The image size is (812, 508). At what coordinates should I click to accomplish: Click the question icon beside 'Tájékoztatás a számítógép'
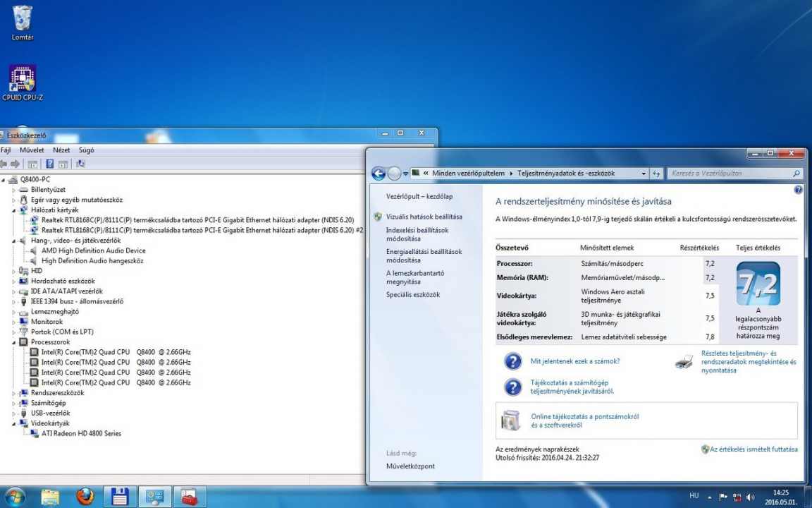coord(512,387)
